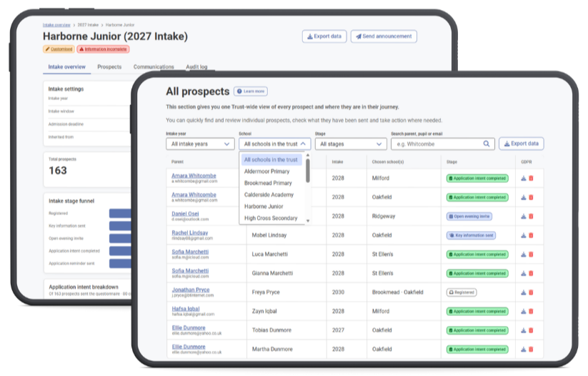This screenshot has height=376, width=588.
Task: Click 2027 Intake in the breadcrumb
Action: 88,25
